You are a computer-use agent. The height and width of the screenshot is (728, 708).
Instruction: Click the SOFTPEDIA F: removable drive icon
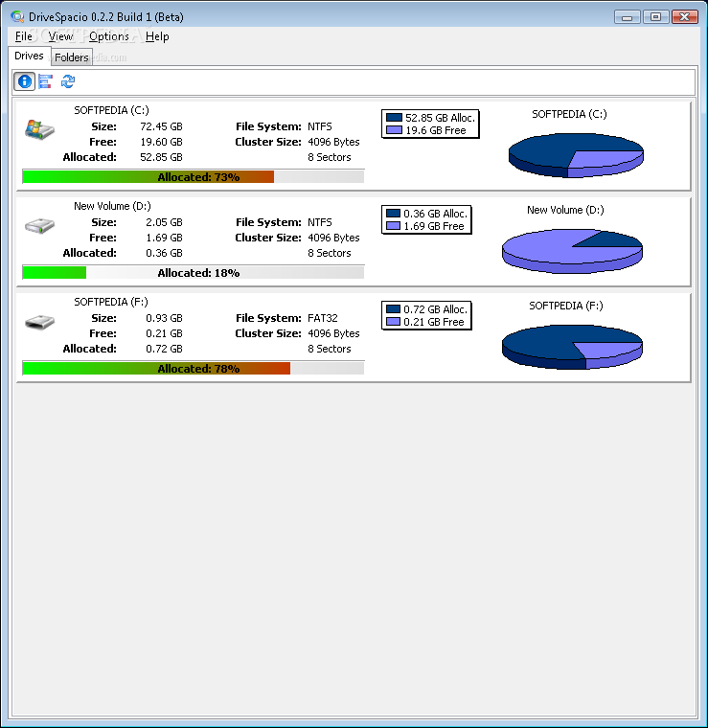click(x=39, y=322)
